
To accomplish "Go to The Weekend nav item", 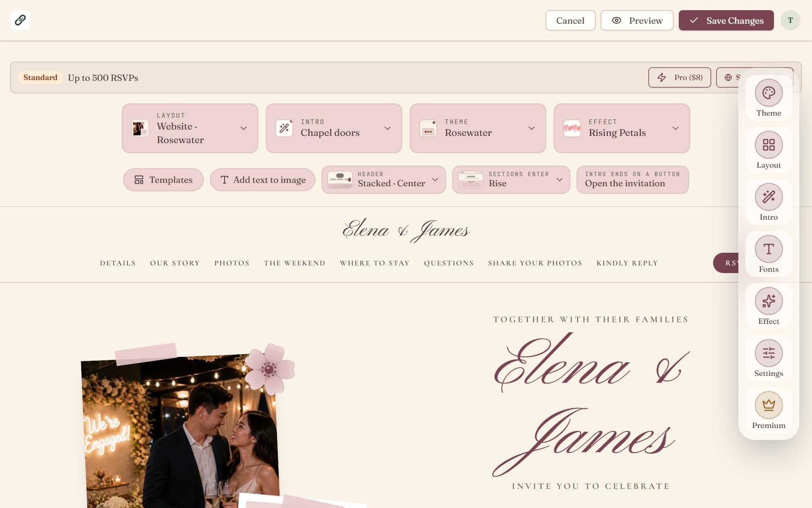I will pyautogui.click(x=295, y=263).
